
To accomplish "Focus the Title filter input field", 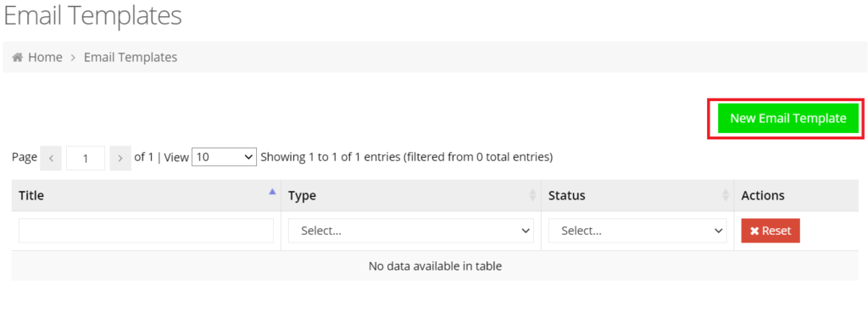I will click(x=146, y=231).
